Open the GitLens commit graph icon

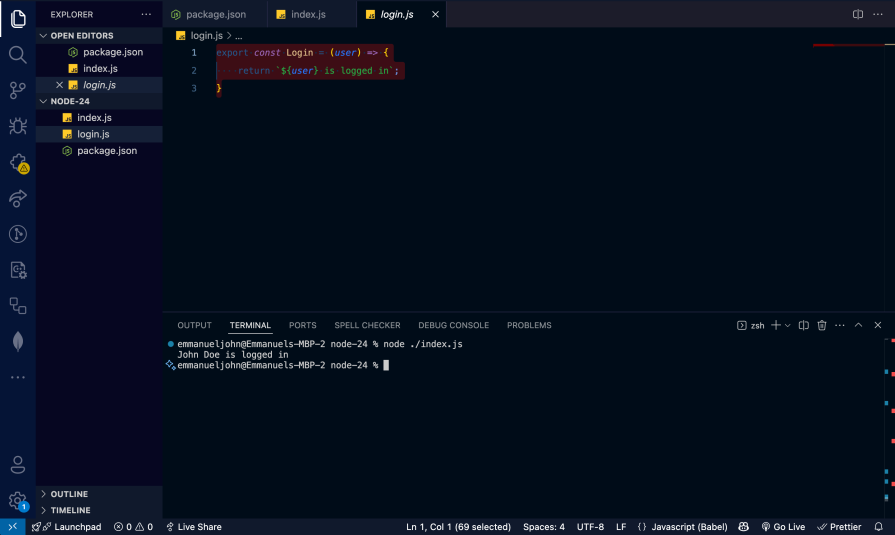coord(18,234)
